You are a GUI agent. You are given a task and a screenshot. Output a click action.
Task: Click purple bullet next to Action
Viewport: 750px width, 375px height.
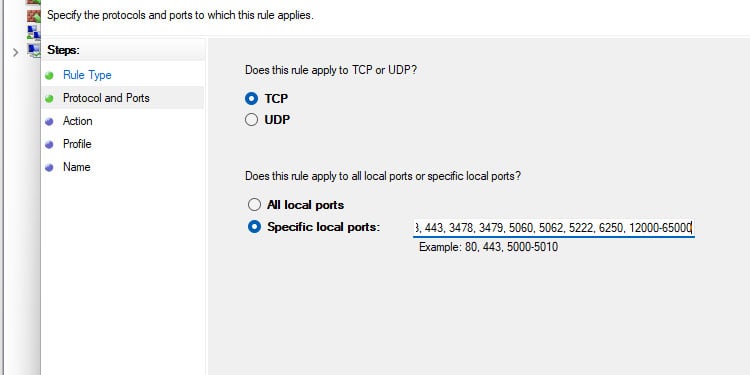49,121
